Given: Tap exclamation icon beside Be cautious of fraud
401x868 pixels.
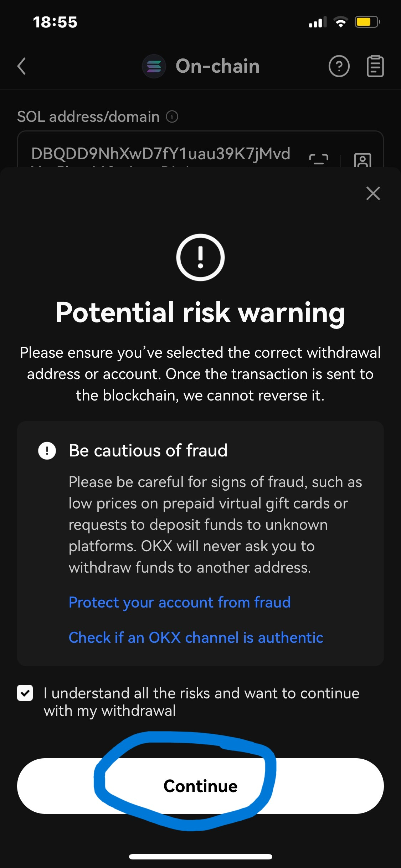Looking at the screenshot, I should [47, 451].
